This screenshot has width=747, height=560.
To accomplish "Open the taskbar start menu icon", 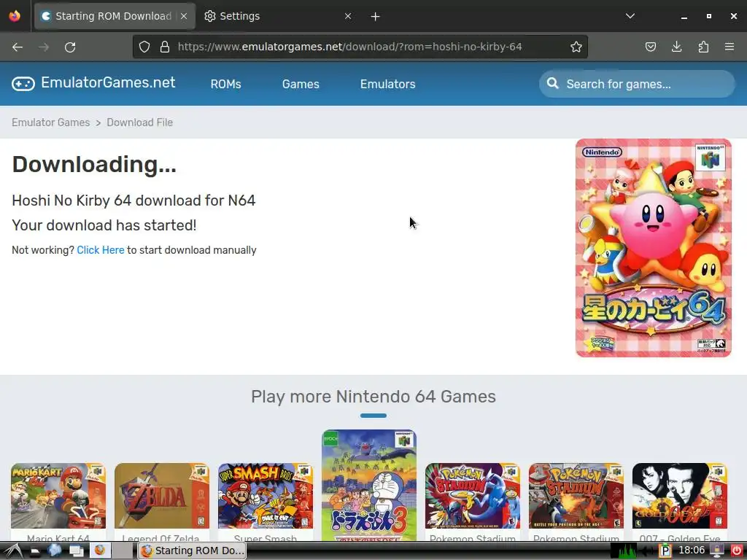I will point(12,551).
